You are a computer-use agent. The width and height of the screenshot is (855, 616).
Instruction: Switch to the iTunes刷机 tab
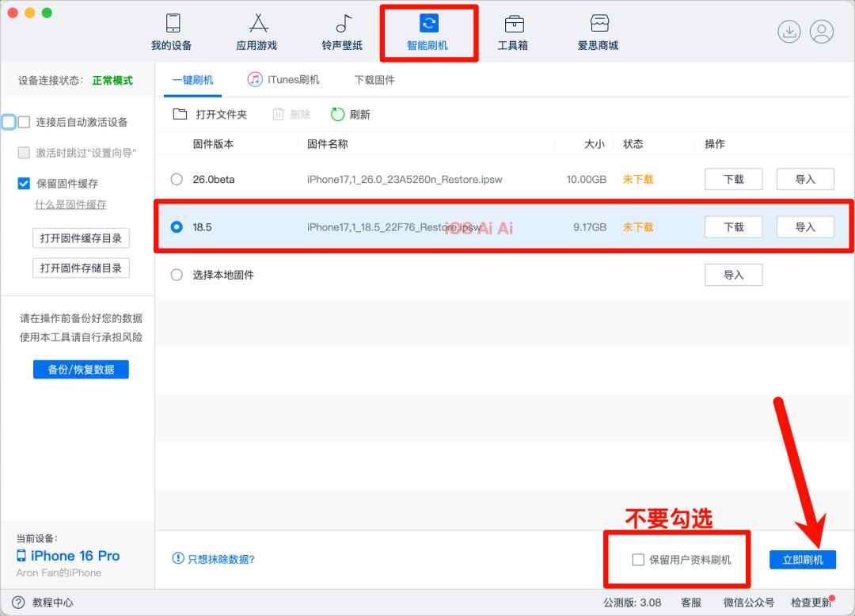[283, 80]
